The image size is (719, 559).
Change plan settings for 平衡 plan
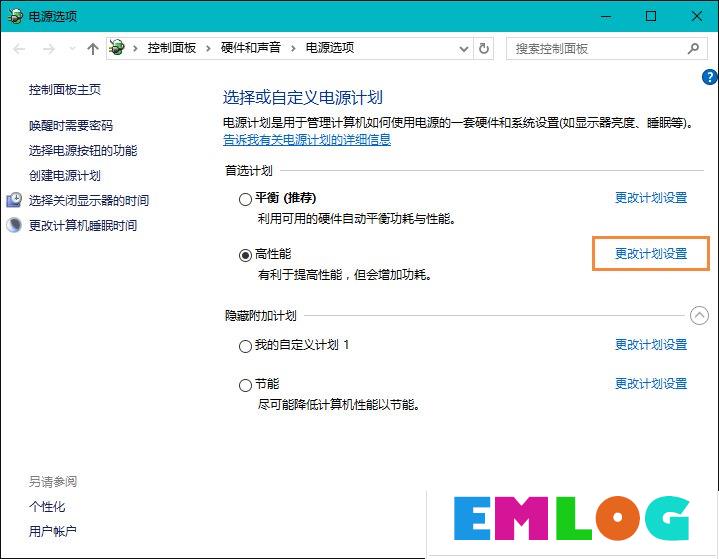point(651,198)
